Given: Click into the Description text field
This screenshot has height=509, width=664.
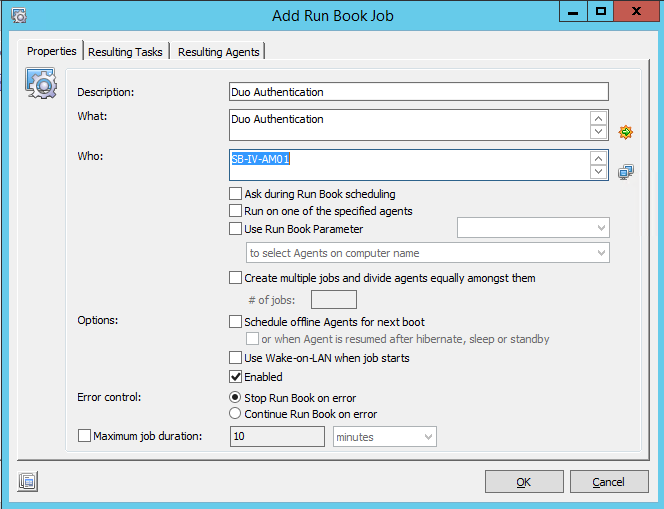Looking at the screenshot, I should click(x=419, y=91).
